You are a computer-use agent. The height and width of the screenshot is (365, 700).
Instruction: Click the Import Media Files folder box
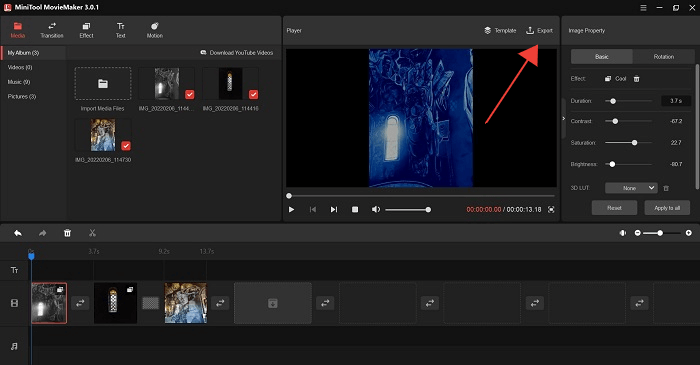103,83
